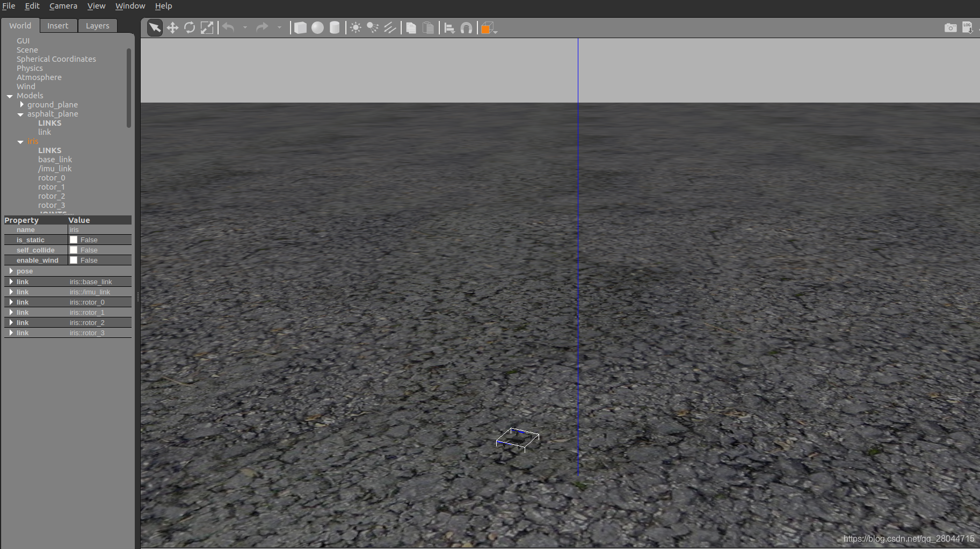Image resolution: width=980 pixels, height=549 pixels.
Task: Expand the iris::base_link property
Action: pos(11,281)
